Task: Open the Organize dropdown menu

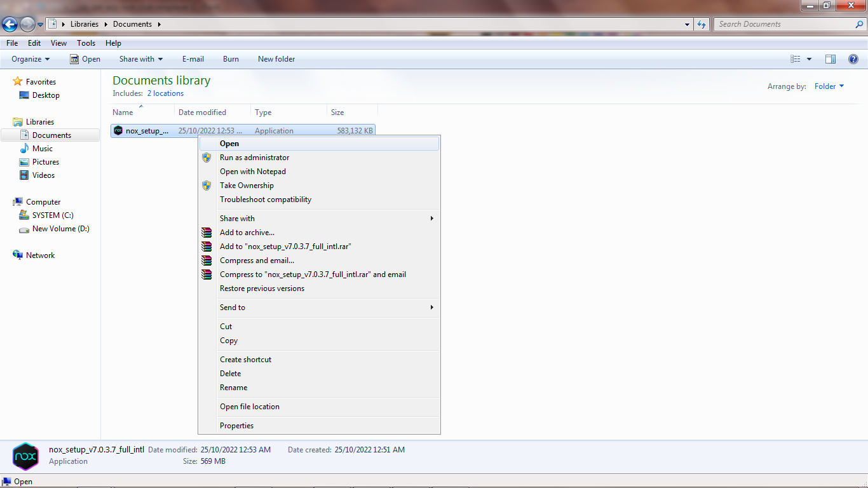Action: coord(31,59)
